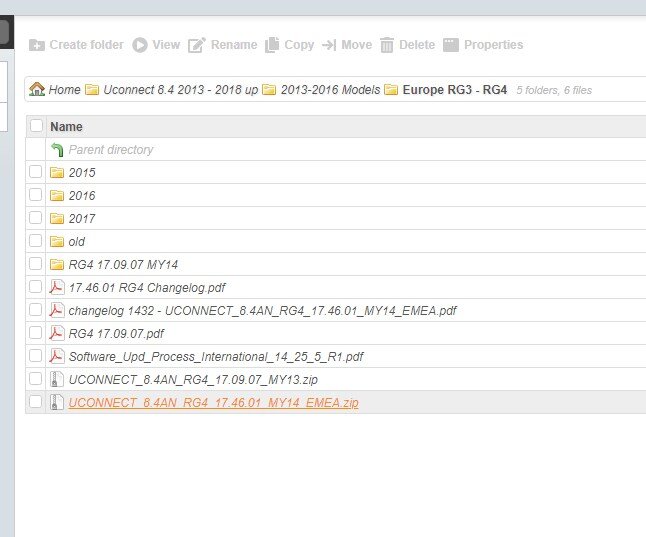Click the Create folder label

point(87,45)
